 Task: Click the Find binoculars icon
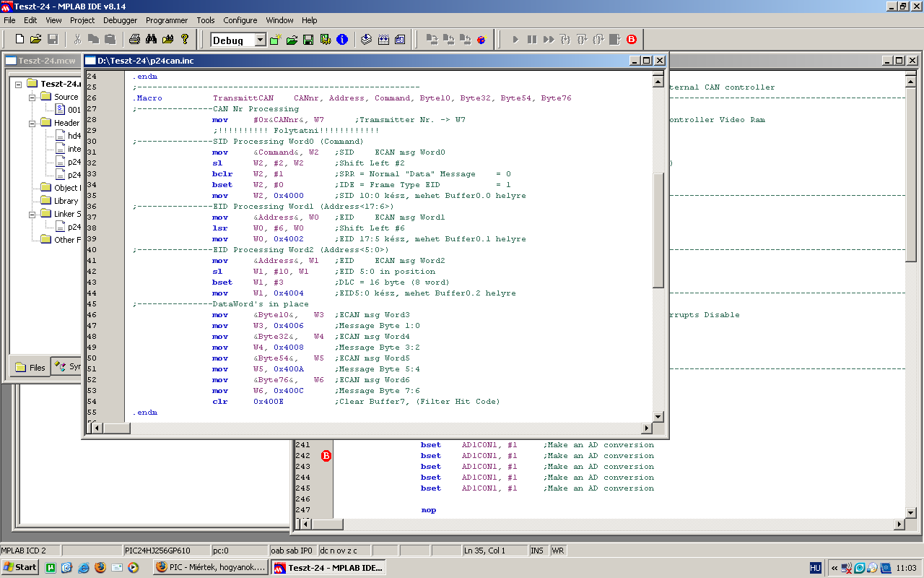[151, 39]
